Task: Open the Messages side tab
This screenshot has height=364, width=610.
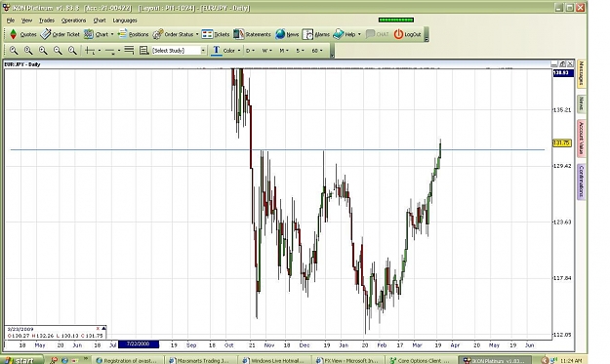Action: [582, 73]
